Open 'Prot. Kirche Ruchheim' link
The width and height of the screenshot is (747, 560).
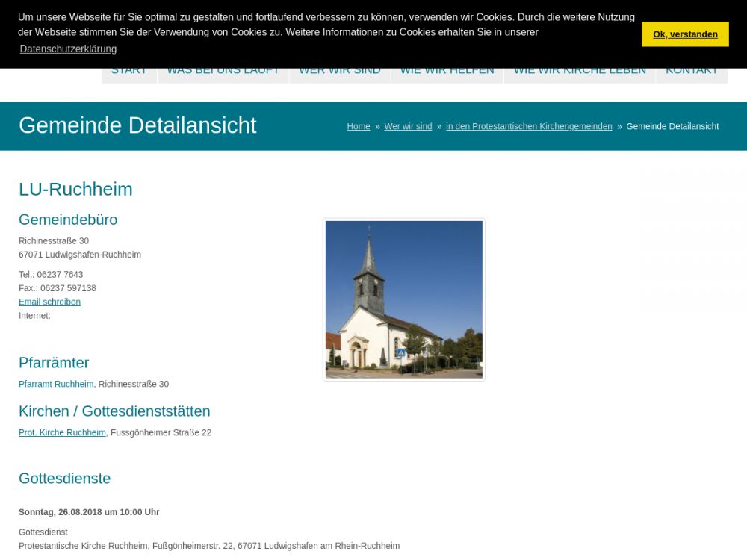click(x=62, y=433)
